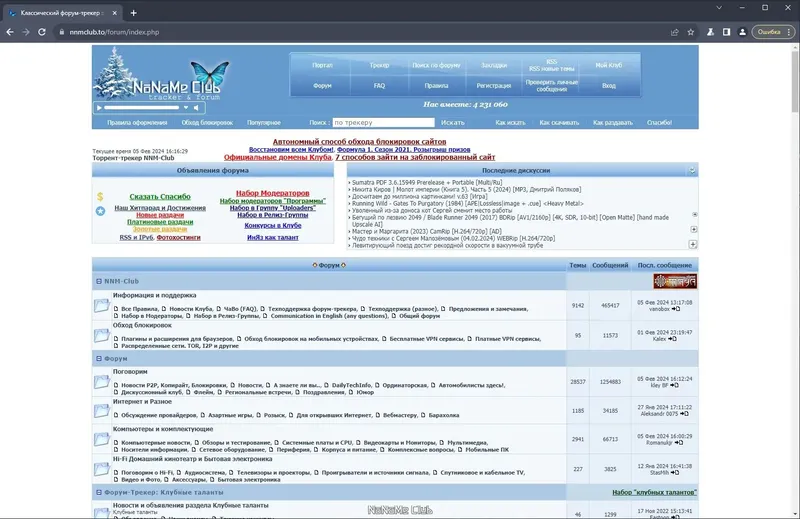800x519 pixels.
Task: Open Обход блокировок link in header bar
Action: 207,122
